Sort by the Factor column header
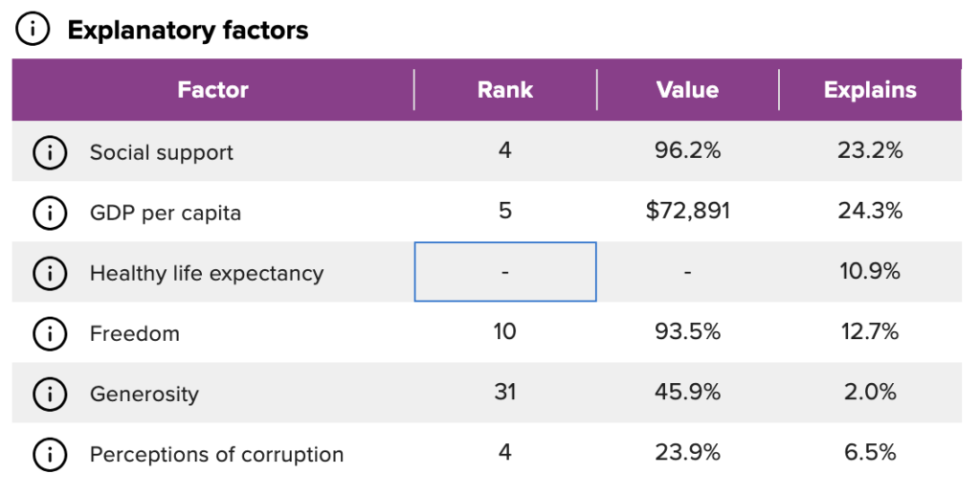The image size is (980, 497). click(213, 89)
